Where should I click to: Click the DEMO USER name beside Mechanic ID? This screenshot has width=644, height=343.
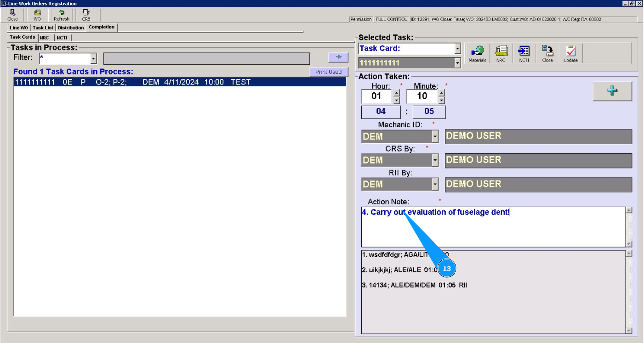[538, 136]
